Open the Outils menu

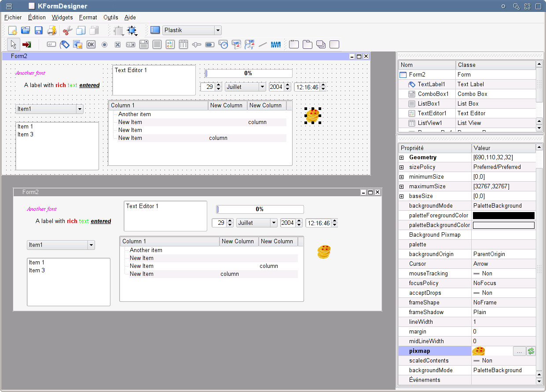pos(111,17)
